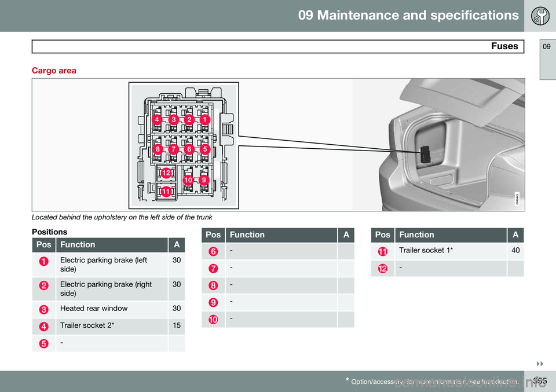Click the third table's 'Pos' column header
This screenshot has height=392, width=556.
[383, 235]
